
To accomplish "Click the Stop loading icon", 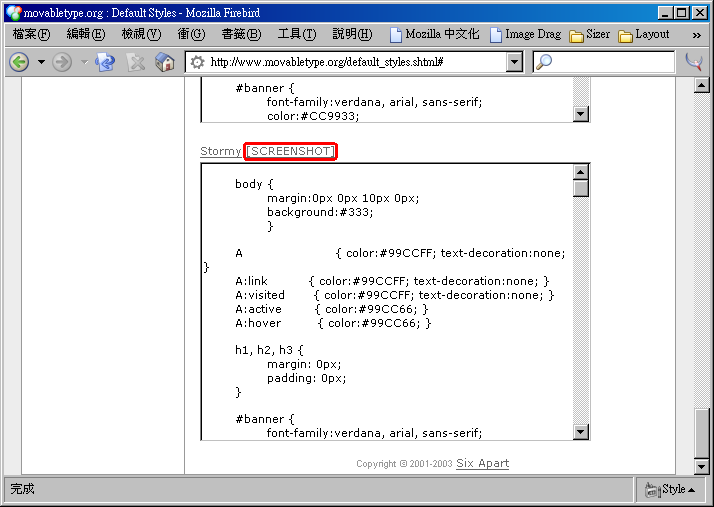I will point(135,62).
